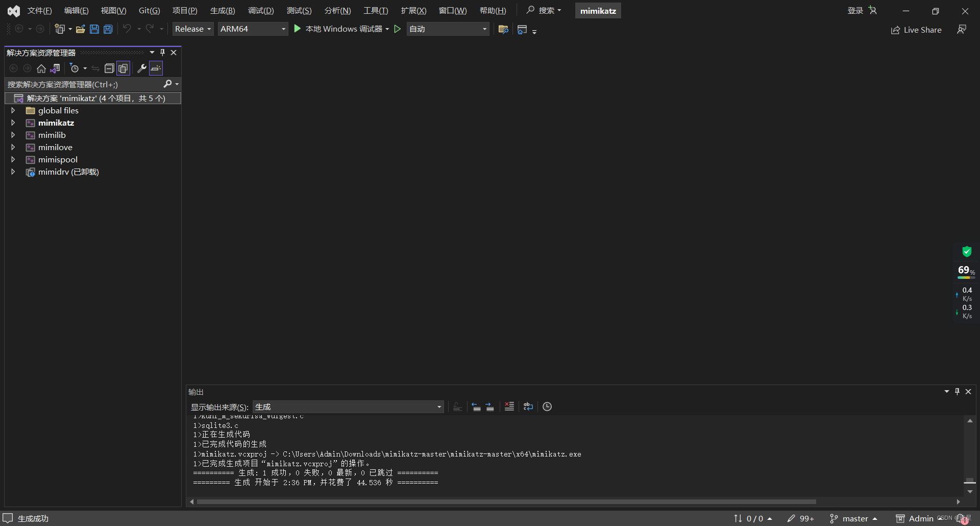Viewport: 980px width, 526px height.
Task: Open the 显示输出来源 source dropdown
Action: (348, 407)
